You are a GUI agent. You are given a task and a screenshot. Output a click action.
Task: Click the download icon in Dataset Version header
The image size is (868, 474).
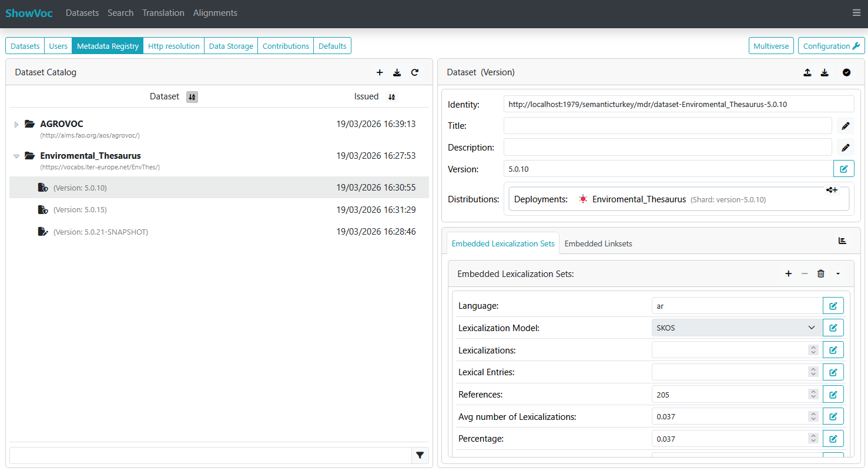(x=825, y=72)
